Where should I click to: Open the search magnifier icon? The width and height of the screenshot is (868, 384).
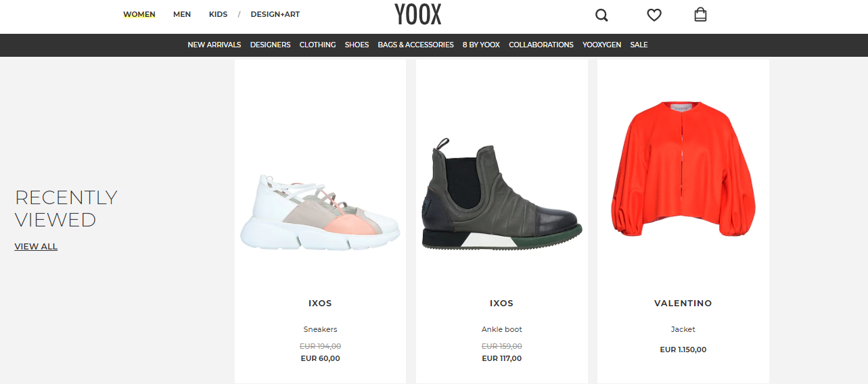(601, 15)
